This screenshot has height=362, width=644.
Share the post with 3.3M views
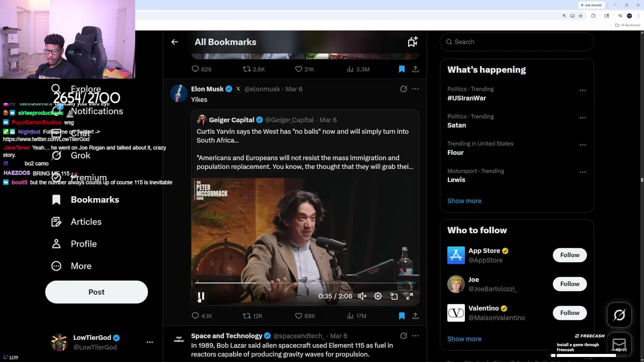[415, 69]
